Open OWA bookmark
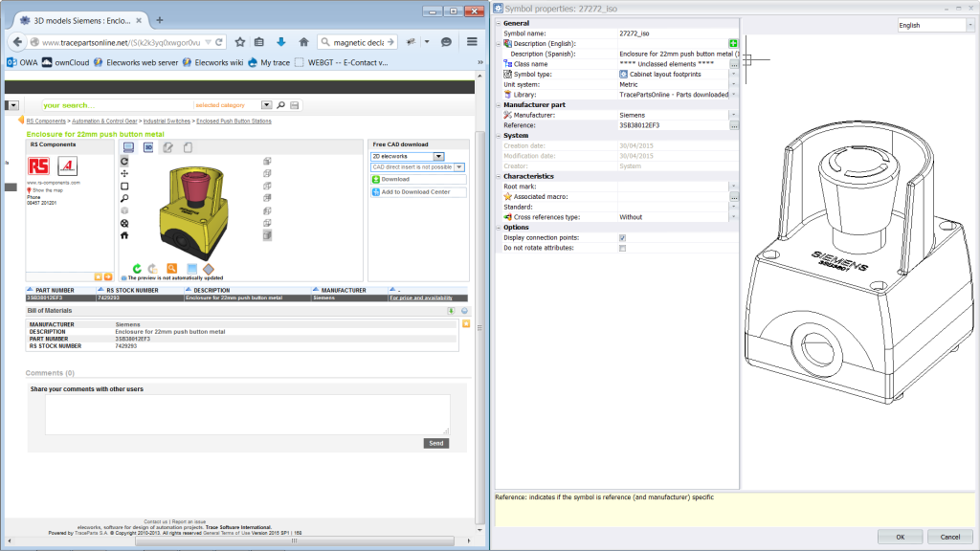Viewport: 980px width, 551px height. [x=22, y=62]
